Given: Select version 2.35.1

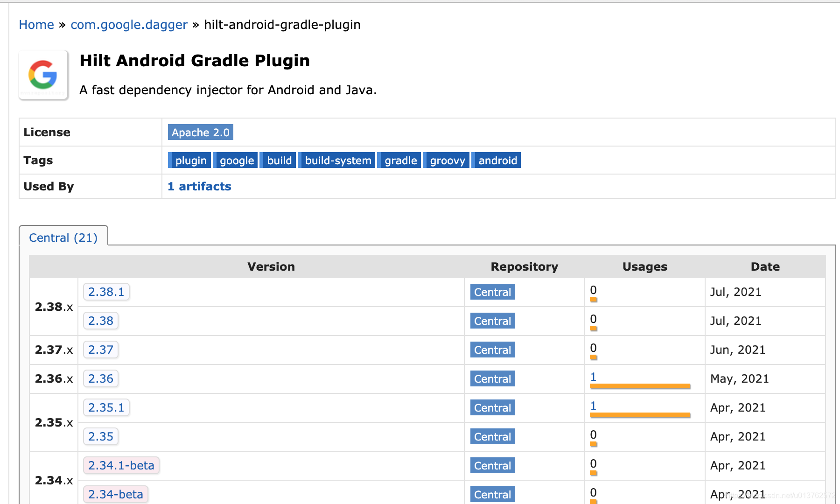Looking at the screenshot, I should [x=106, y=408].
